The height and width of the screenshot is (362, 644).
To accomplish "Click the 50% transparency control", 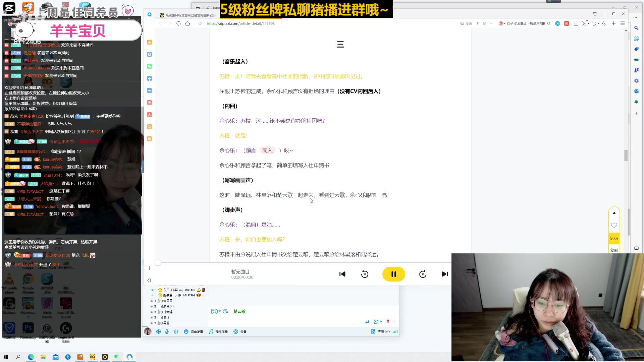I will click(x=614, y=238).
